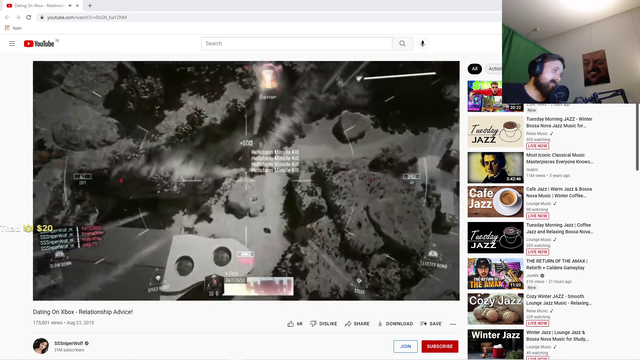
Task: Open Most Iconic Classical Music video title
Action: [x=559, y=158]
